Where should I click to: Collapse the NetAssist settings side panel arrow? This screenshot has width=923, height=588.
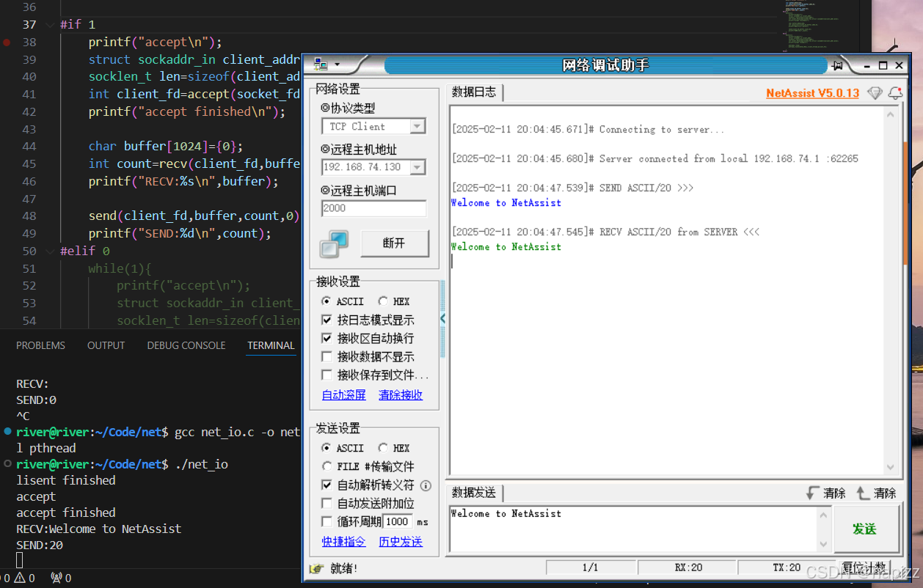[442, 319]
